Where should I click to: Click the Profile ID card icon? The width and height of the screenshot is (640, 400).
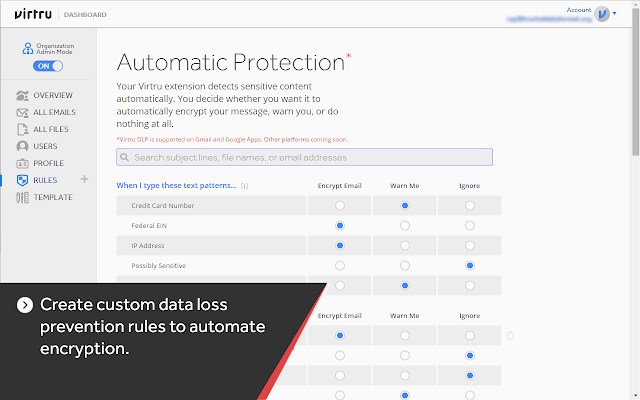point(23,163)
